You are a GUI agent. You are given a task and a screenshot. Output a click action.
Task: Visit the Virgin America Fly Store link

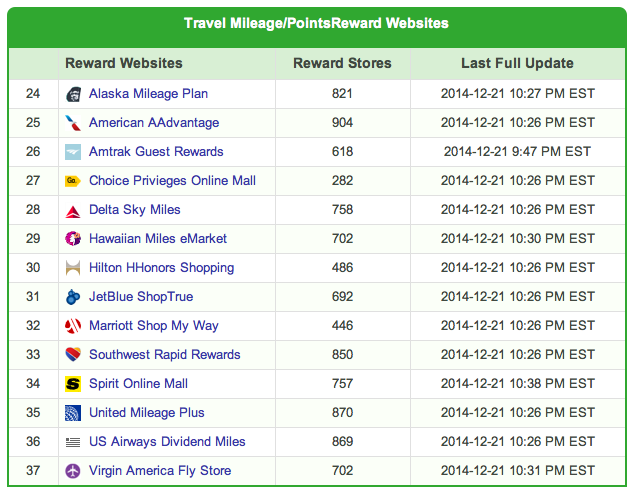click(x=160, y=471)
